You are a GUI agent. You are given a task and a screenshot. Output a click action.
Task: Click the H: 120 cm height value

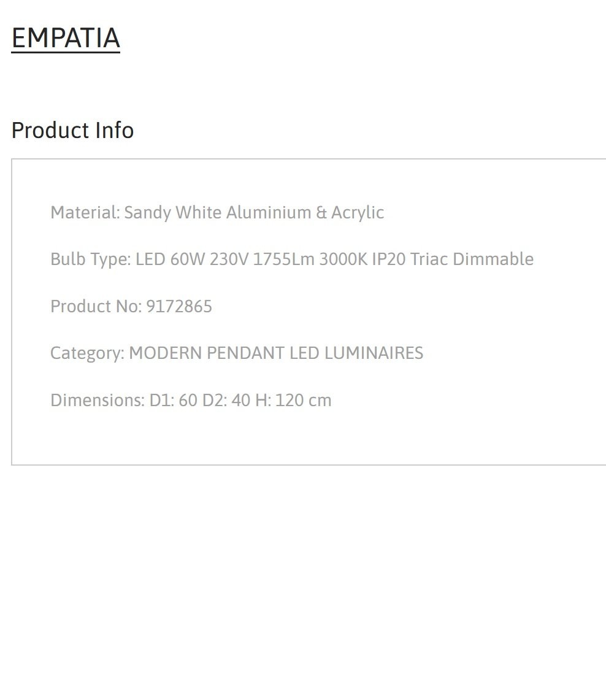(293, 400)
